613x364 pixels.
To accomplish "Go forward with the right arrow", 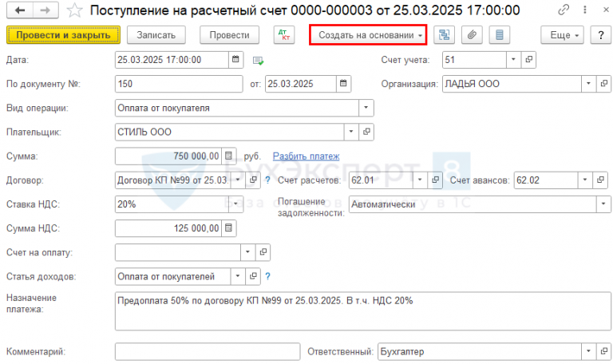I will pyautogui.click(x=45, y=10).
